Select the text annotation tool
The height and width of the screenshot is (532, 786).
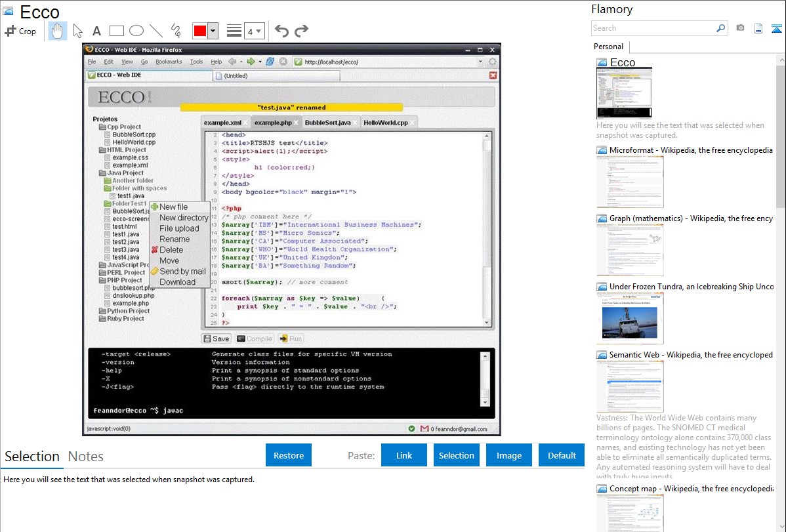96,31
